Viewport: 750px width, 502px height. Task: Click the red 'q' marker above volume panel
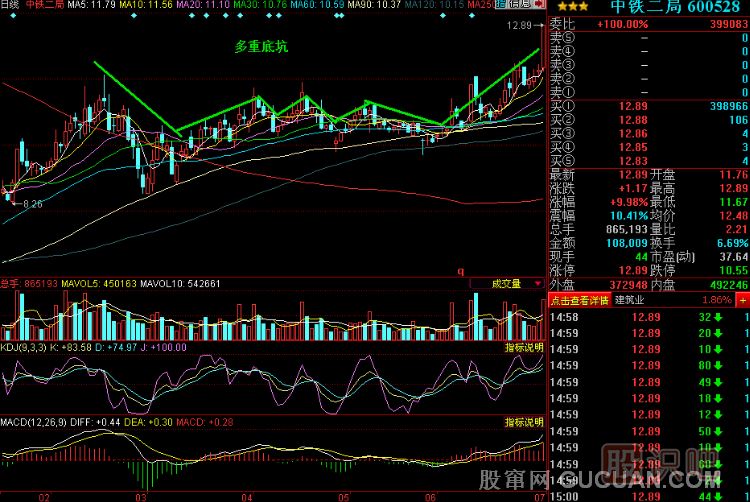pos(461,271)
